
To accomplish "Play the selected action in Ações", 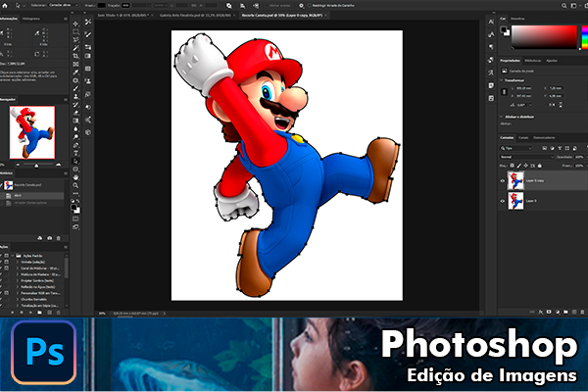I will [x=30, y=312].
